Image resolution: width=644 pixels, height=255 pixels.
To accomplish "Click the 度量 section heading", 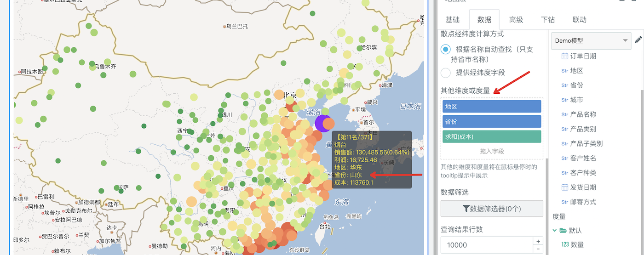I will click(559, 216).
